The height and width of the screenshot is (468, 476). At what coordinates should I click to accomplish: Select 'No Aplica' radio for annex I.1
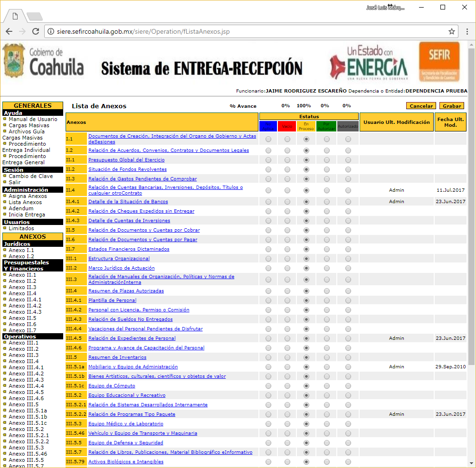(x=268, y=139)
